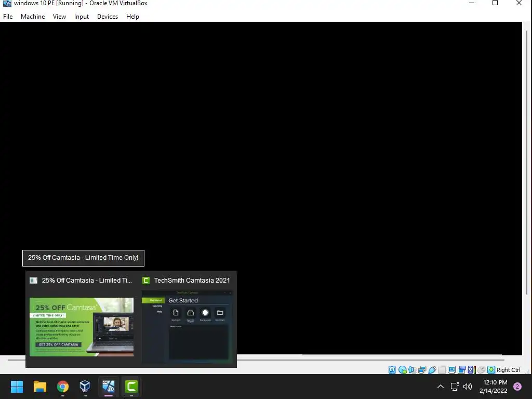
Task: Open the View menu
Action: 59,16
